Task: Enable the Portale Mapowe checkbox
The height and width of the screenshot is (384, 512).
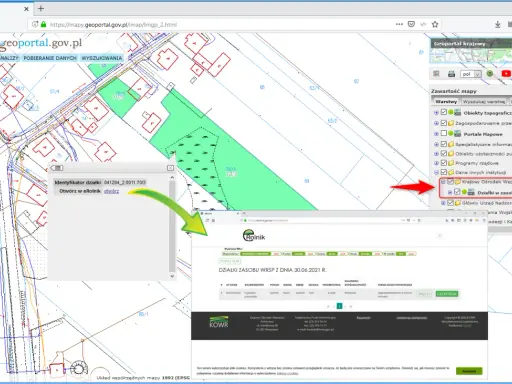Action: (x=444, y=133)
